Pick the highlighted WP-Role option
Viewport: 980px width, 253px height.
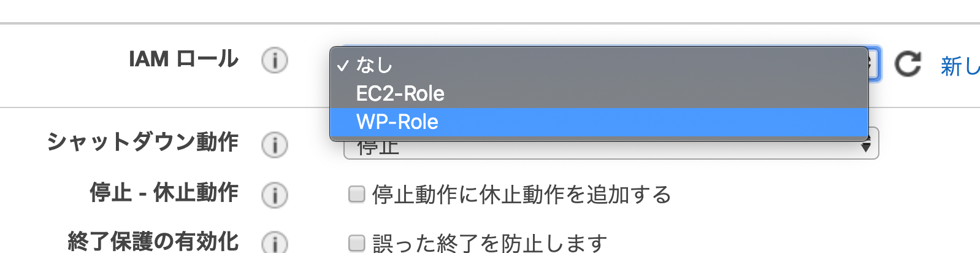pos(599,122)
